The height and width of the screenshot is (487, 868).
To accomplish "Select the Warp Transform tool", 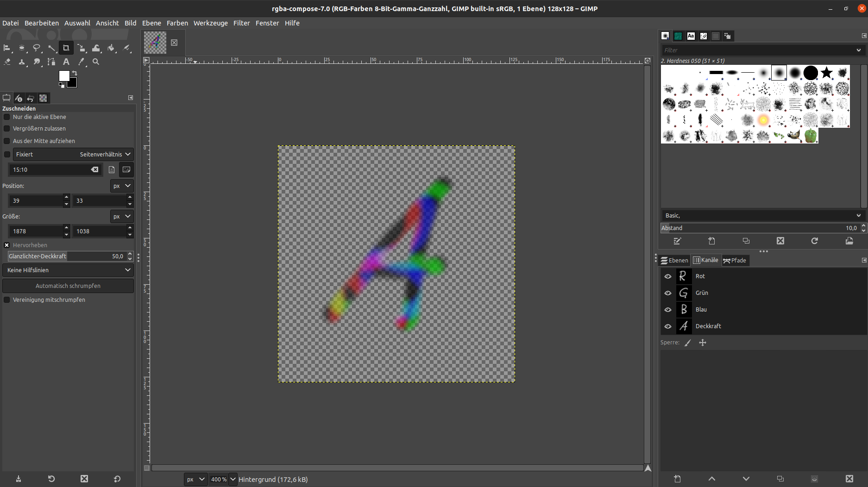I will pyautogui.click(x=96, y=48).
